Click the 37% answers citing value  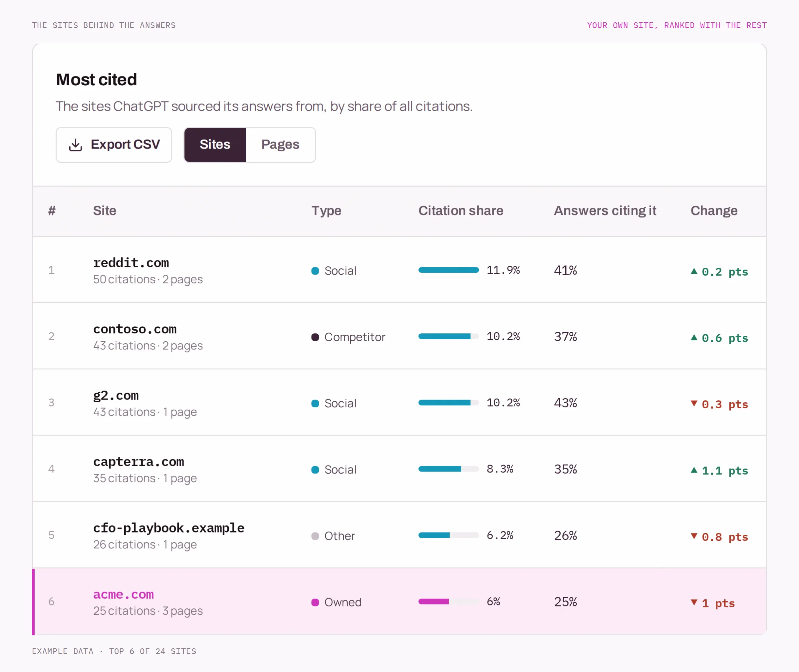click(566, 336)
